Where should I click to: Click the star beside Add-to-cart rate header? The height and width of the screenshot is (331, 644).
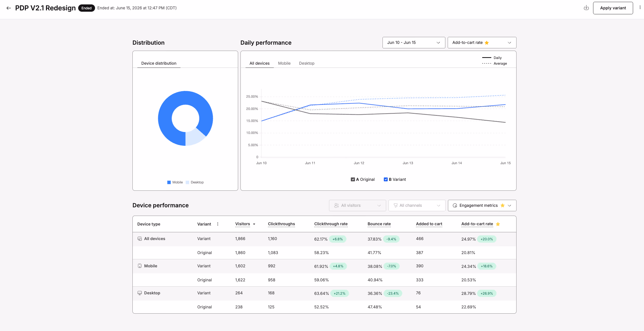(x=498, y=224)
